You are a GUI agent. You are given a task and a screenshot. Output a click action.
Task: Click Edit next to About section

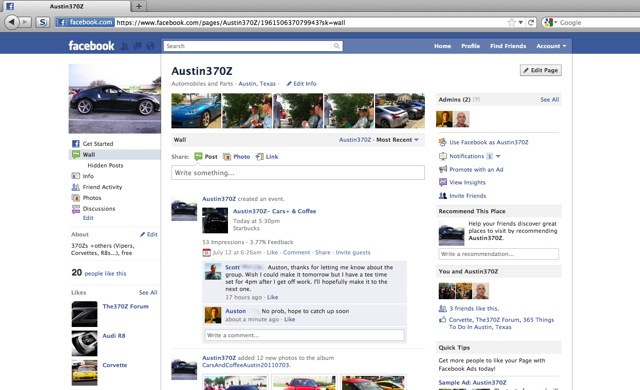click(149, 234)
